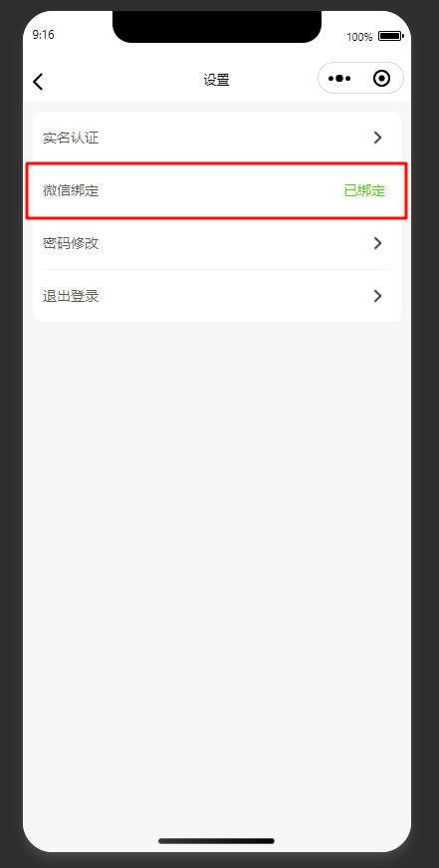Choose 退出登录 to log out
Screen dimensions: 439x868
coord(217,296)
